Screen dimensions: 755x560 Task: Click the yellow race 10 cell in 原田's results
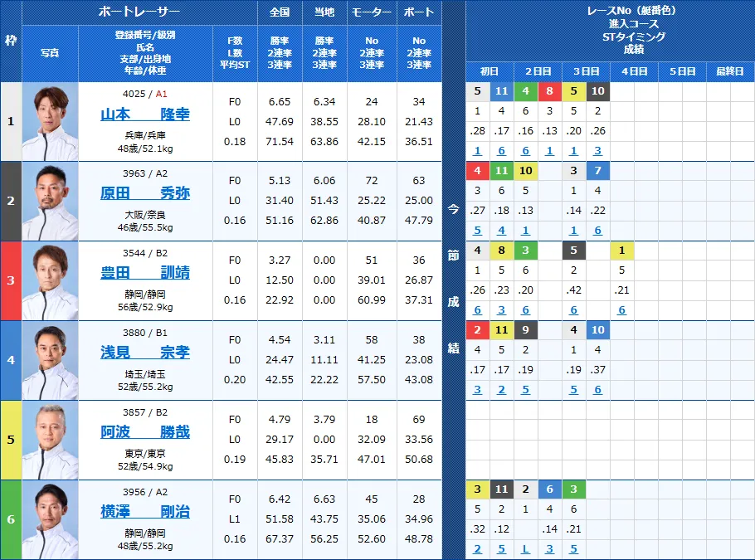coord(525,170)
